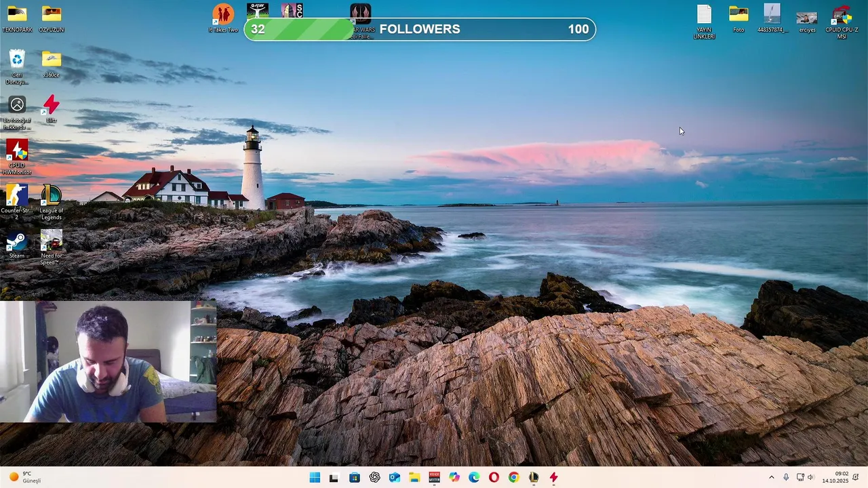
Task: Select the Steam desktop shortcut
Action: coord(17,245)
